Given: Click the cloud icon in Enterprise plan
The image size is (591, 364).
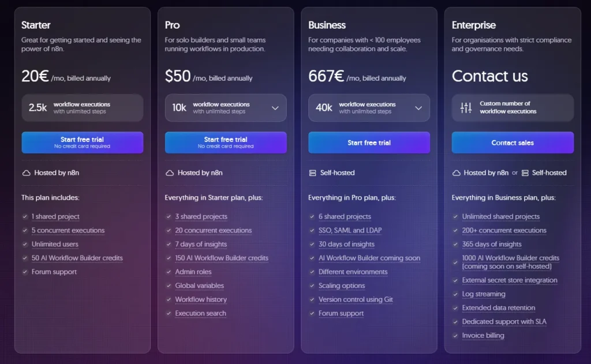Looking at the screenshot, I should pyautogui.click(x=456, y=172).
